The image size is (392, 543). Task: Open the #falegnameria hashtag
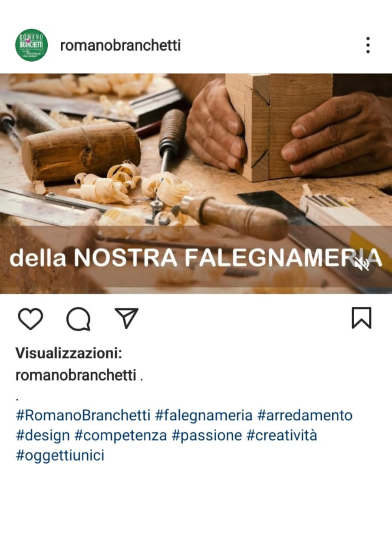[204, 415]
